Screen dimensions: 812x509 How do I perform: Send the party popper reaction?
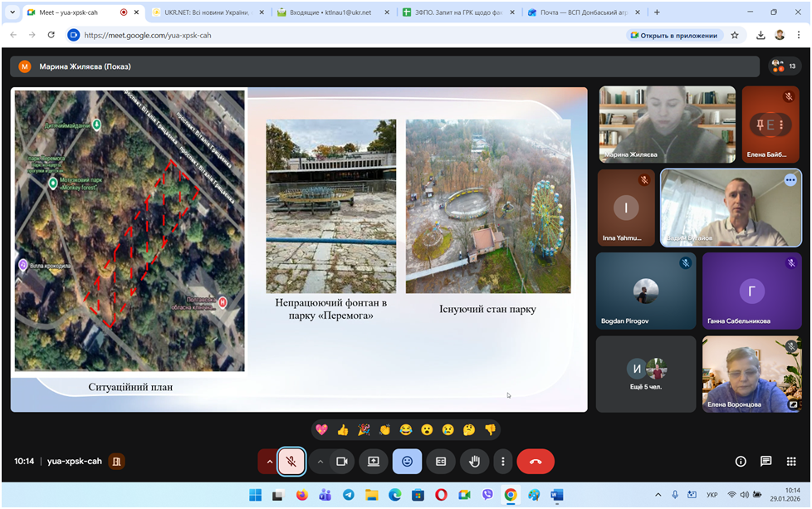tap(364, 430)
